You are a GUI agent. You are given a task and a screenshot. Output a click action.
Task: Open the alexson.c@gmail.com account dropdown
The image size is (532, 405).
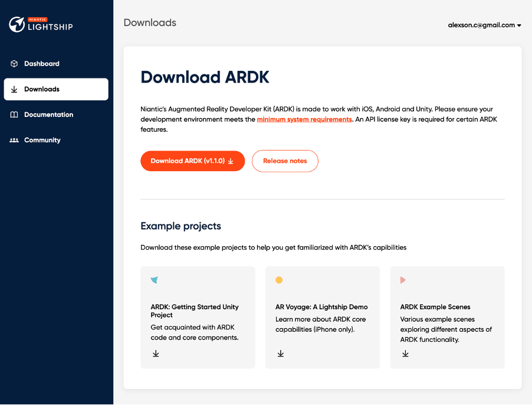(484, 25)
